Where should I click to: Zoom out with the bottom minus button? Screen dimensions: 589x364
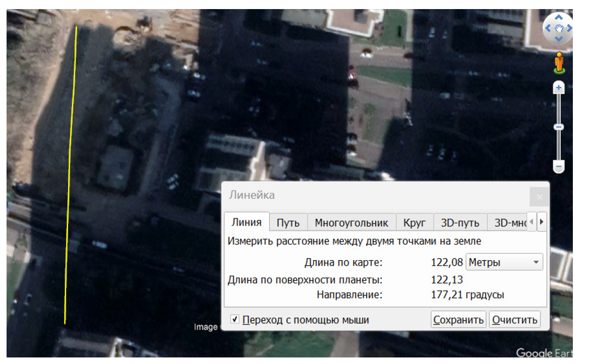tap(559, 166)
